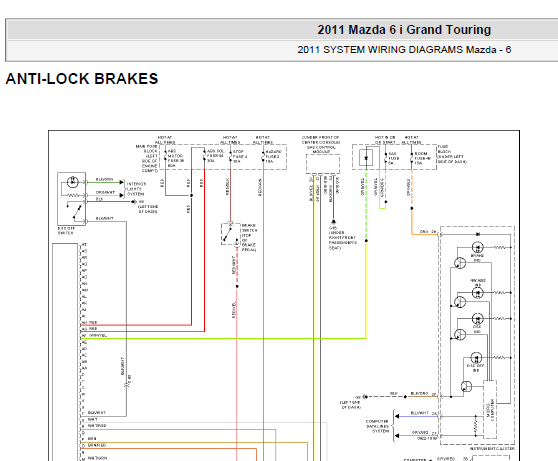Click the 'BLK/ORG' wire label near cluster
The height and width of the screenshot is (461, 558).
[x=419, y=393]
